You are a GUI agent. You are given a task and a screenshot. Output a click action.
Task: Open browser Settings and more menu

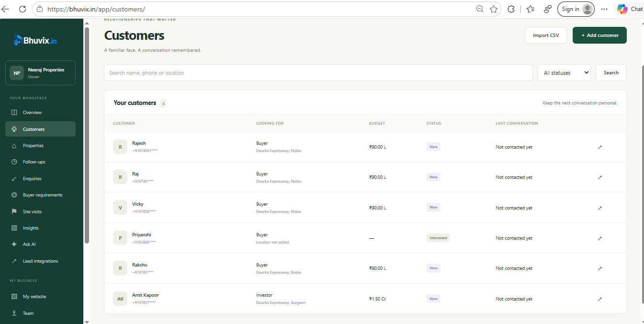[x=604, y=9]
